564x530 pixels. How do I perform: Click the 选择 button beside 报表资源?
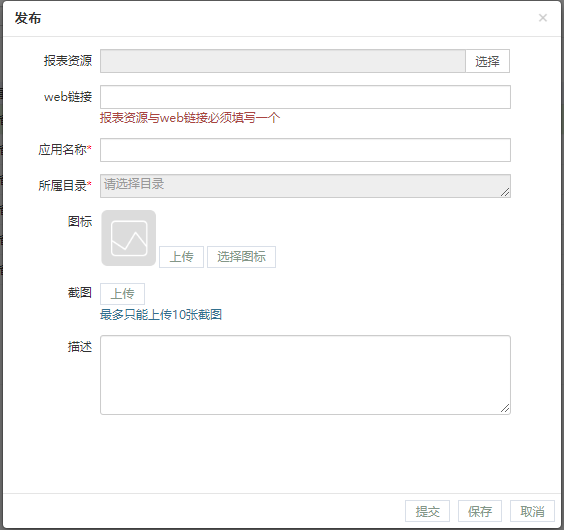(x=487, y=61)
